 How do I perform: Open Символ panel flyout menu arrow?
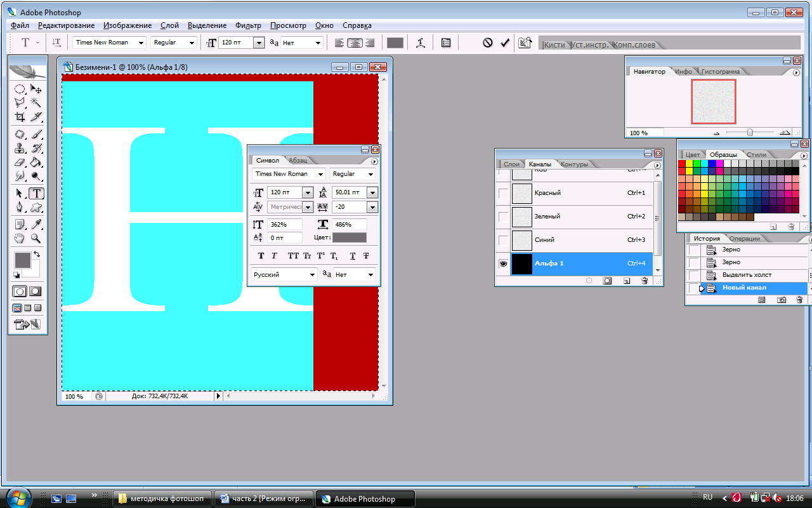[x=374, y=161]
